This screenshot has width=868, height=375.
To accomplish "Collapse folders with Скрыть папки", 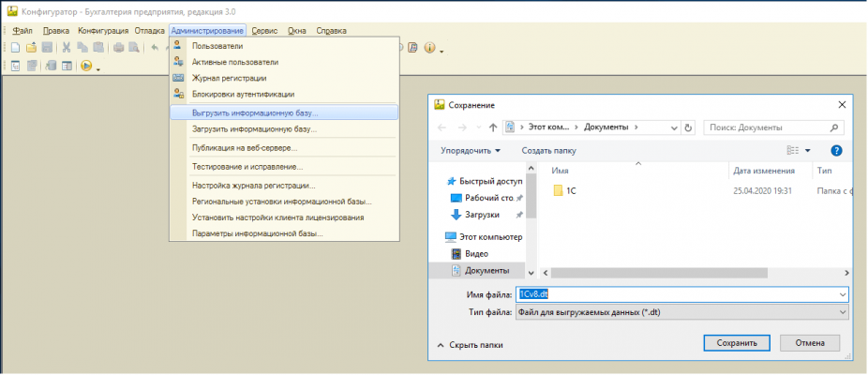I will (x=470, y=345).
